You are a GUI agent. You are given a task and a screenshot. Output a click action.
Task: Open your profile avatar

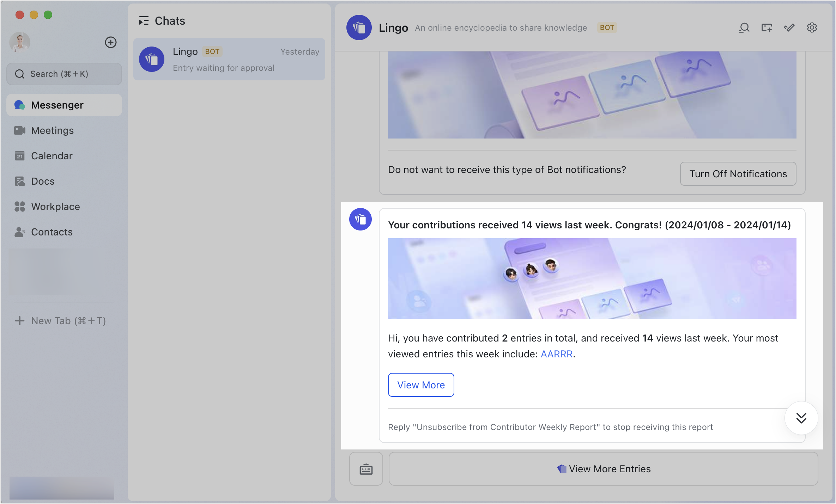(20, 42)
